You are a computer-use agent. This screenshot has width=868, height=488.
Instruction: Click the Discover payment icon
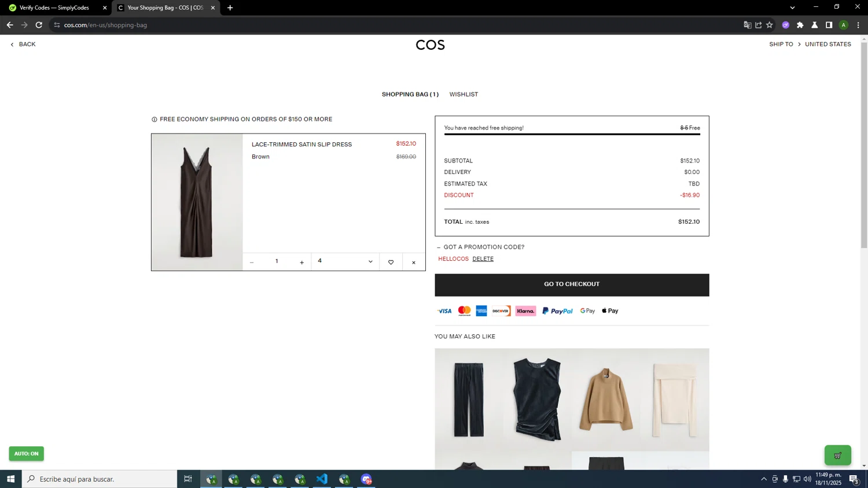pos(501,311)
